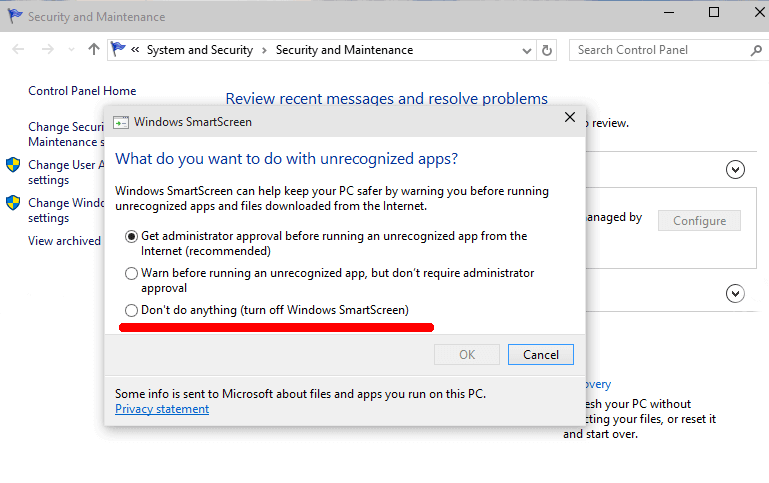Close the Windows SmartScreen dialog
This screenshot has width=769, height=483.
[569, 117]
